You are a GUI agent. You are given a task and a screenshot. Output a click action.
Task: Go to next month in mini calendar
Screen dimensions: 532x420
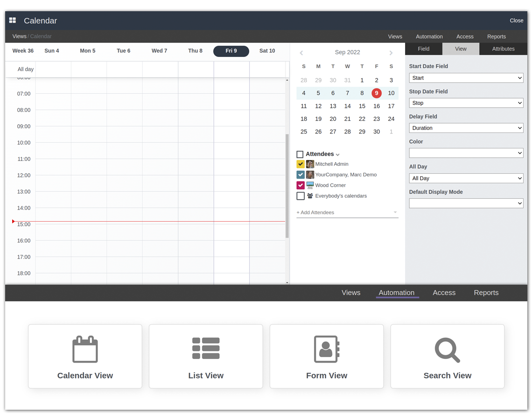(x=391, y=53)
